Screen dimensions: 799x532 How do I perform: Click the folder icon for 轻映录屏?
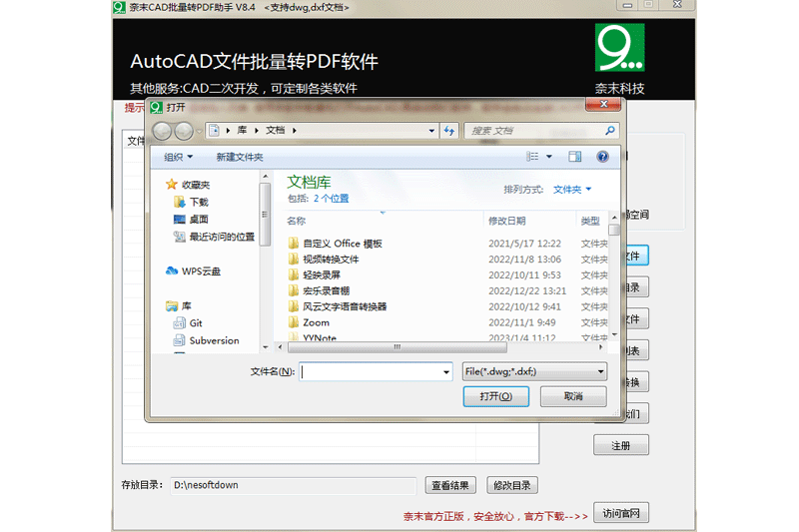[293, 274]
